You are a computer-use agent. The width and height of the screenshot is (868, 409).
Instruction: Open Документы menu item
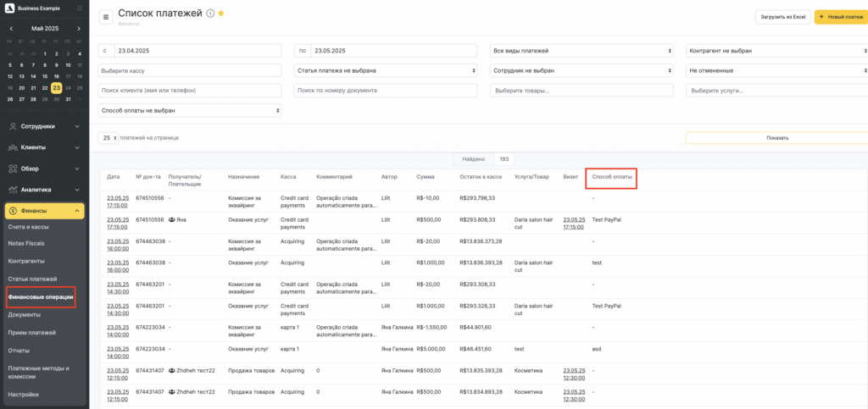point(24,315)
